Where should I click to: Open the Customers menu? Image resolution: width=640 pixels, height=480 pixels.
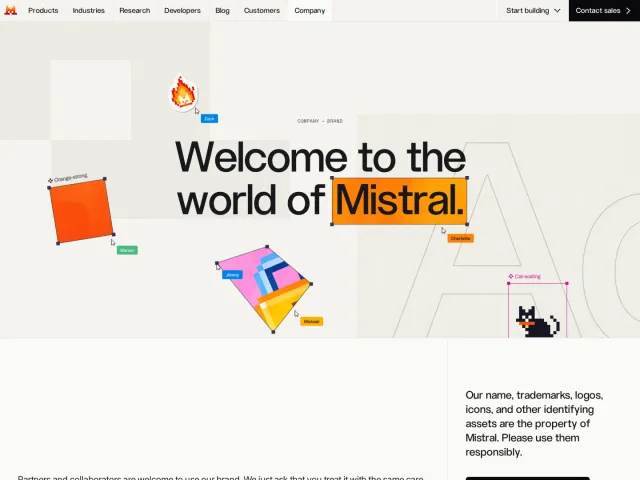point(262,11)
